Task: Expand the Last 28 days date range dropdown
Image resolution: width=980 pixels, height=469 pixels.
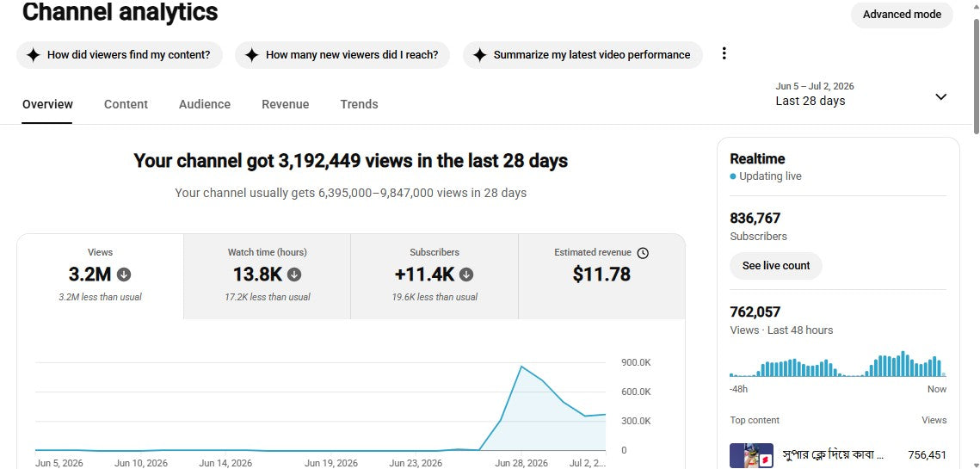Action: [x=861, y=95]
